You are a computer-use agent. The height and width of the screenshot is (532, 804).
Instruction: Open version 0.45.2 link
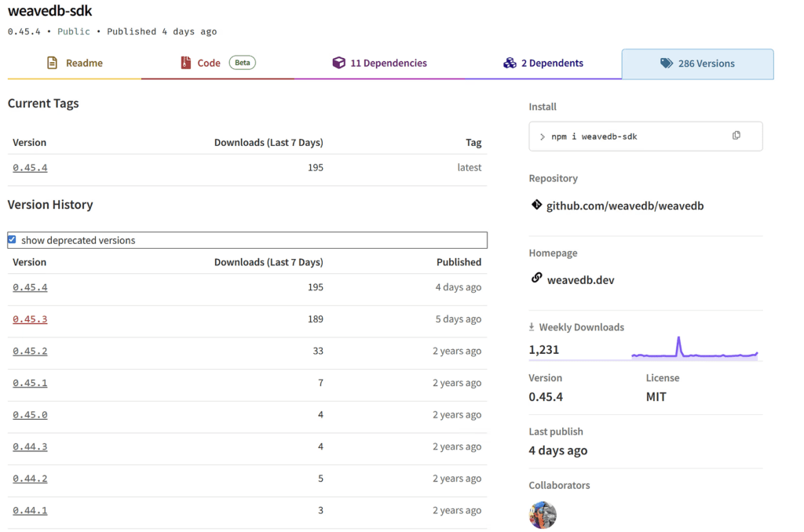tap(31, 351)
